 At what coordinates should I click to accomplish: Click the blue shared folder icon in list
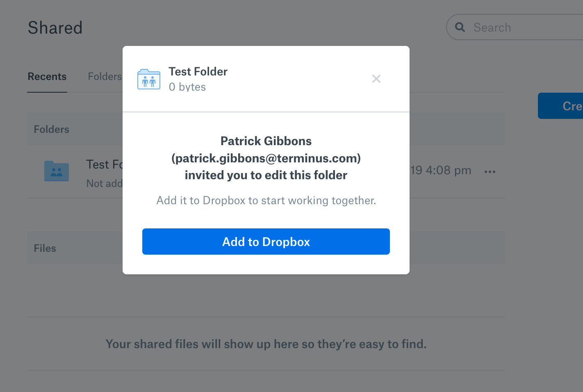tap(57, 171)
